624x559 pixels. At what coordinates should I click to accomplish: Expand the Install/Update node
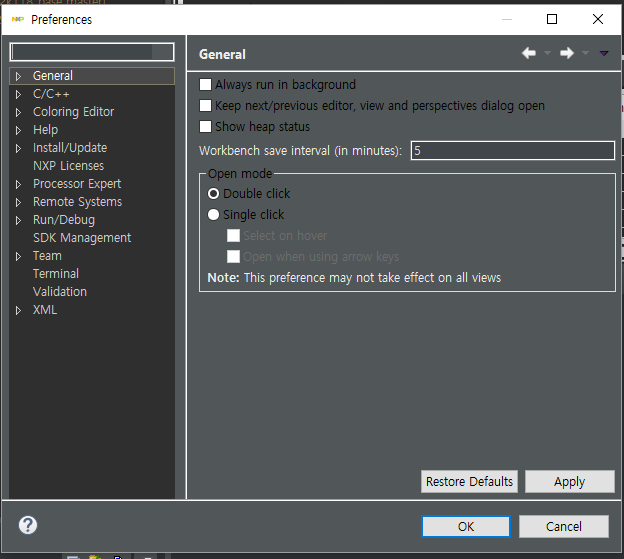[18, 148]
